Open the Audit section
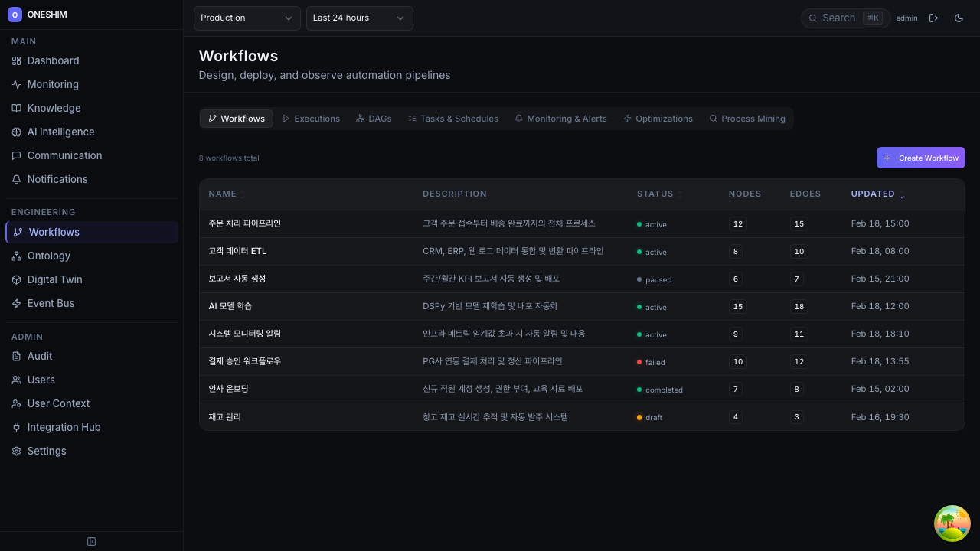 pos(39,356)
